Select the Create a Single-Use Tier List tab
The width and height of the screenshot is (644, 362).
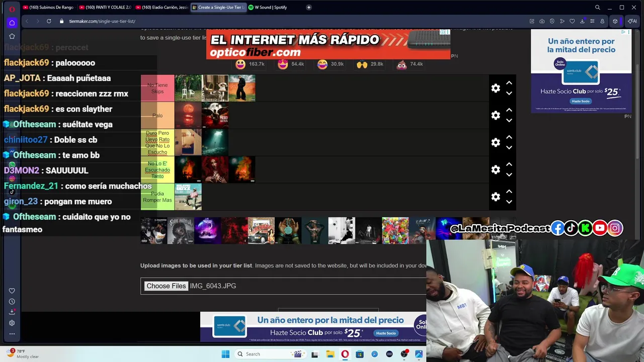point(218,8)
